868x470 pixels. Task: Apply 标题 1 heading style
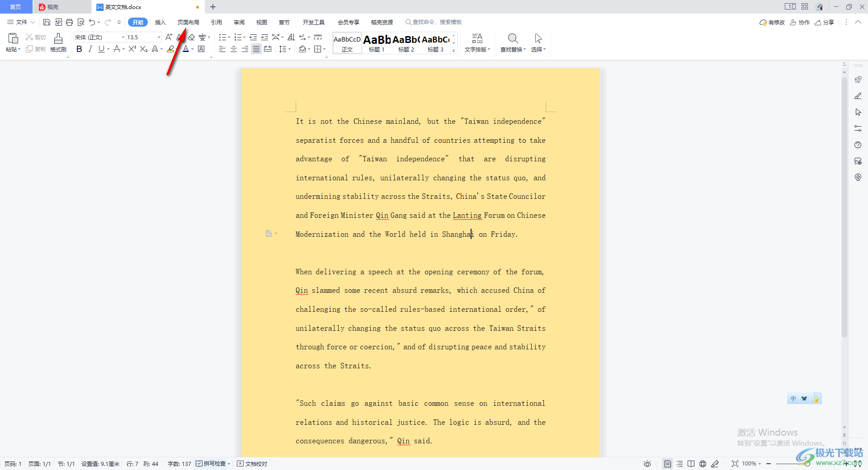tap(377, 43)
